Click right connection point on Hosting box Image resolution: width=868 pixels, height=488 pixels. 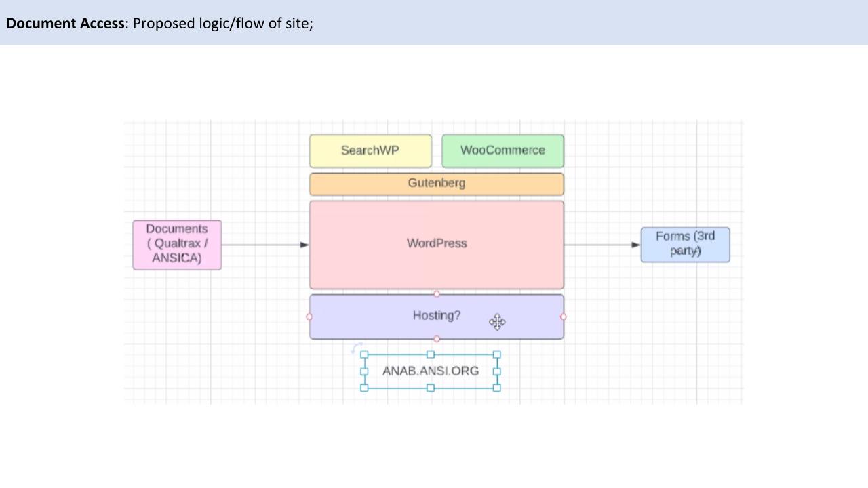point(563,317)
